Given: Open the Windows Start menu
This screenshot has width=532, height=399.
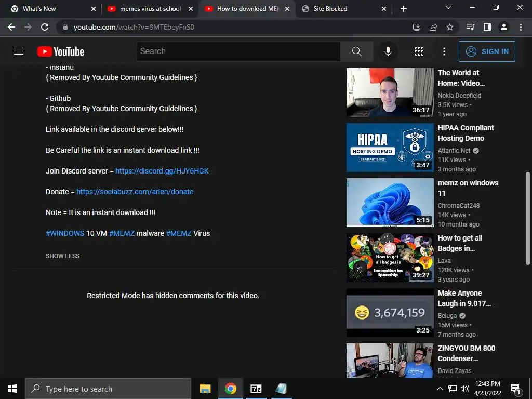Looking at the screenshot, I should point(12,389).
